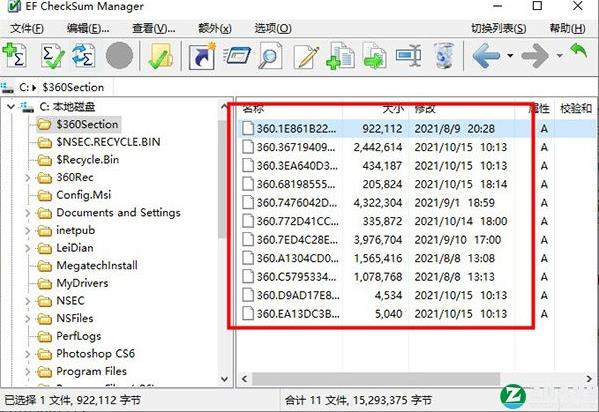
Task: Select the MegatechInstall folder
Action: 88,265
